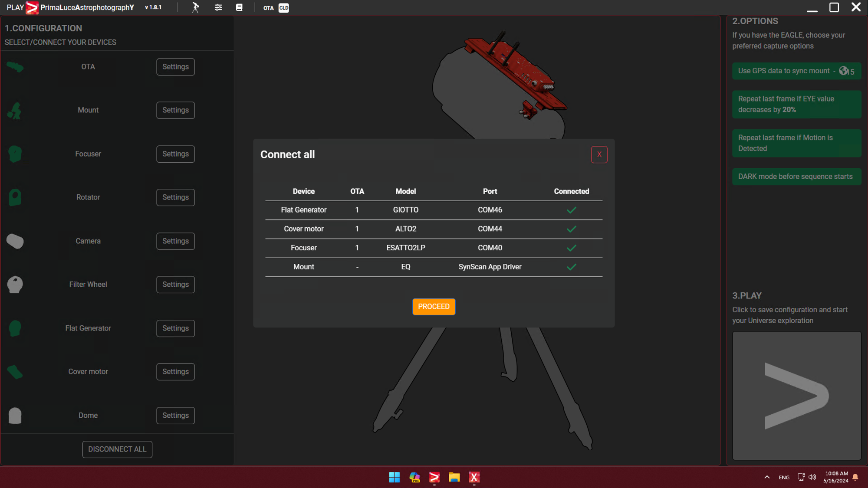The height and width of the screenshot is (488, 868).
Task: Show hidden tray icons chevron
Action: coord(767,477)
